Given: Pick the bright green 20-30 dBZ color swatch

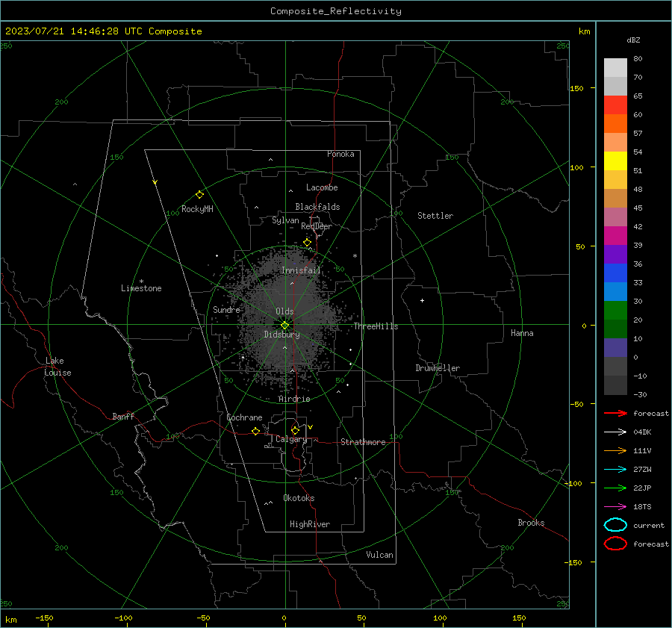Looking at the screenshot, I should 615,311.
